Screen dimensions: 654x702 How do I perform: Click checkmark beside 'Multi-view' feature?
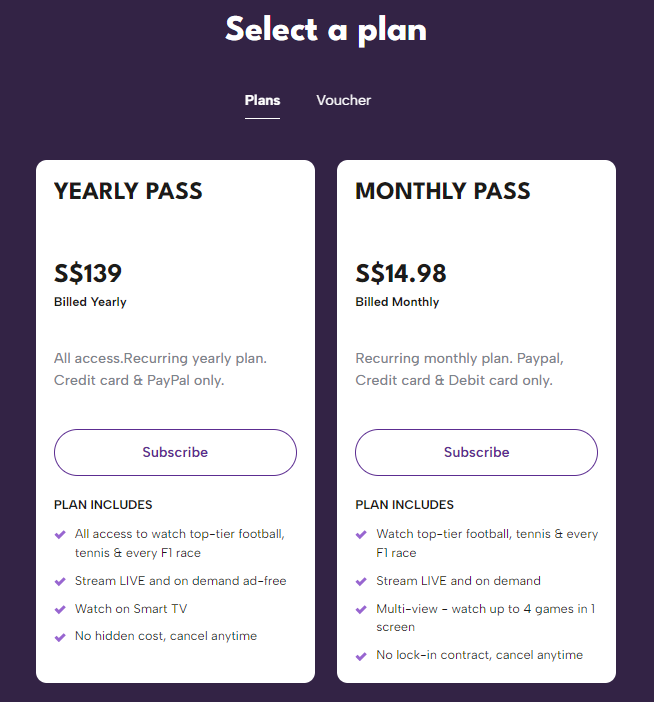coord(362,609)
